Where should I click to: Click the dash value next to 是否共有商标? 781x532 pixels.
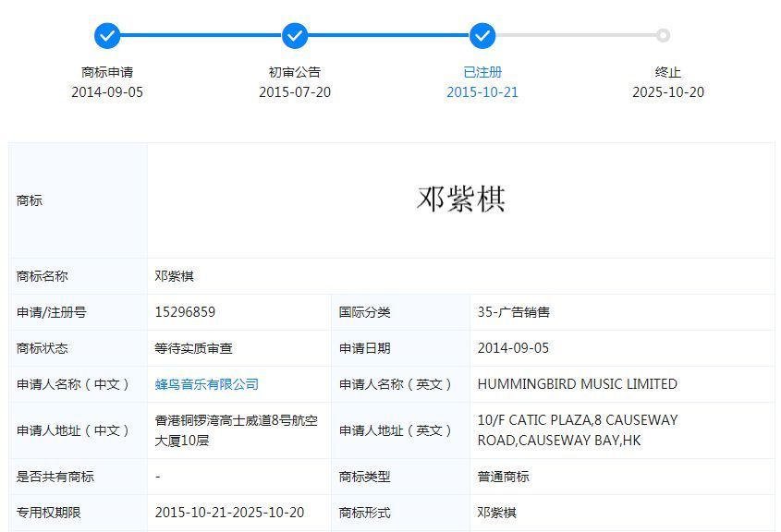coord(157,477)
